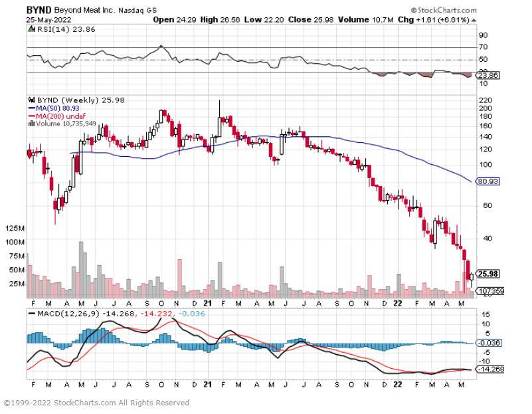
Task: Click the green up arrow after Chg
Action: click(x=474, y=20)
